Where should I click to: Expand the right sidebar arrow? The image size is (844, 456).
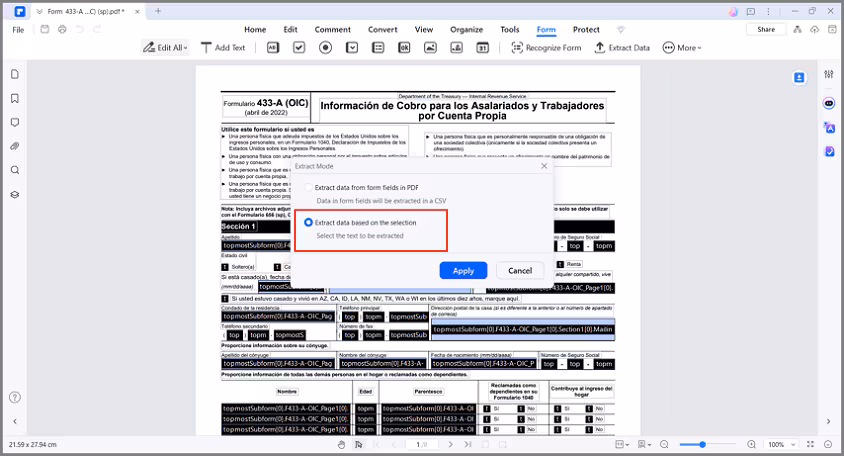pos(828,422)
